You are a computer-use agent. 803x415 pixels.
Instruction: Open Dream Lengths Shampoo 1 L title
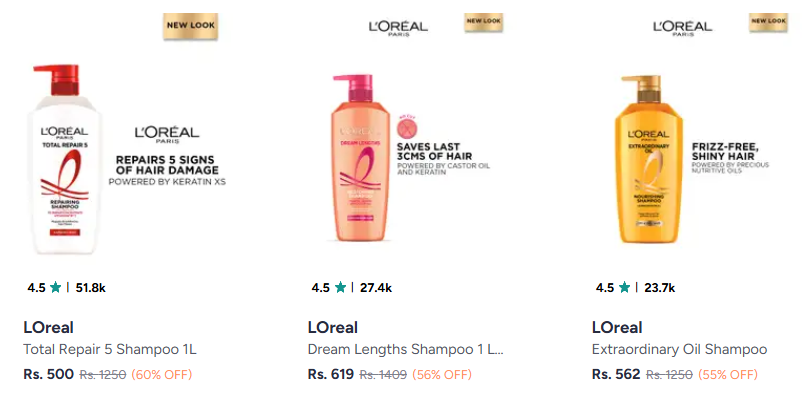point(406,350)
